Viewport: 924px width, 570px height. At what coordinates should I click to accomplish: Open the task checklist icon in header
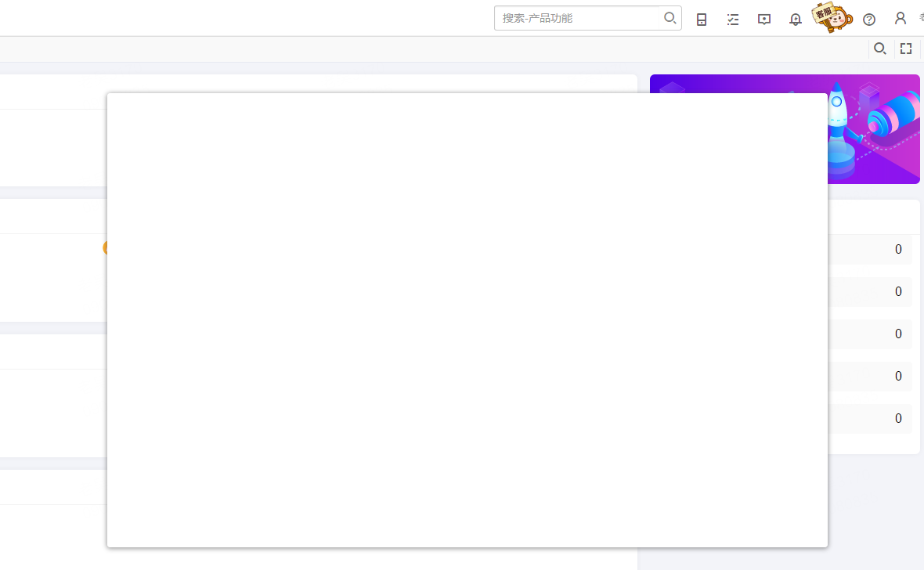coord(732,20)
